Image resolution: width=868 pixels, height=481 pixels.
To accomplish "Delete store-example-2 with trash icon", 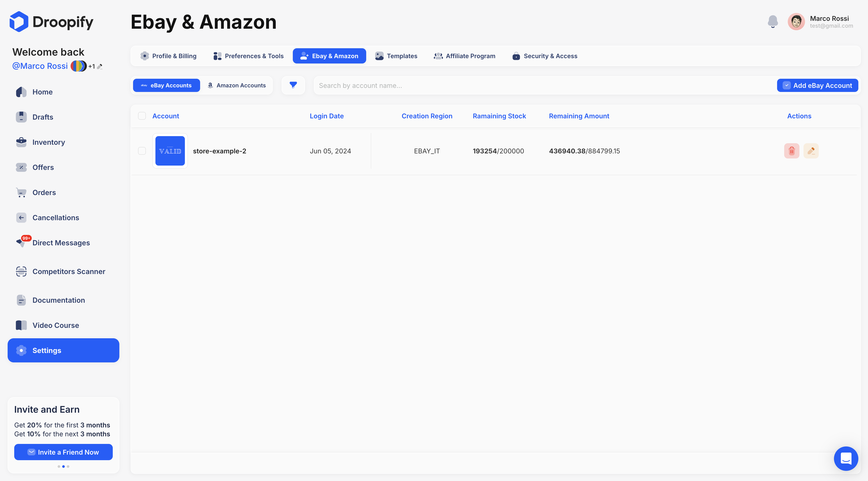I will pyautogui.click(x=792, y=151).
